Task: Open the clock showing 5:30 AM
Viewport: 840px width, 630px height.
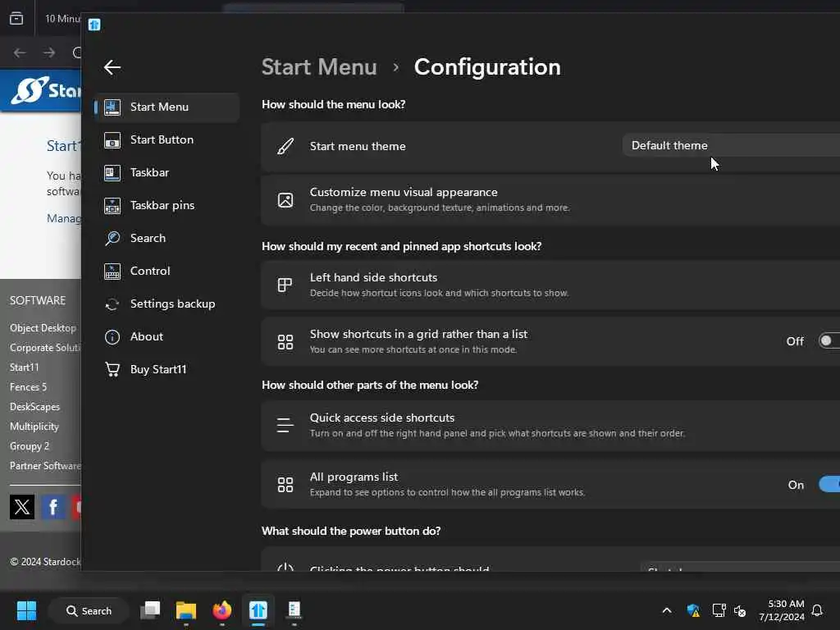Action: (782, 610)
